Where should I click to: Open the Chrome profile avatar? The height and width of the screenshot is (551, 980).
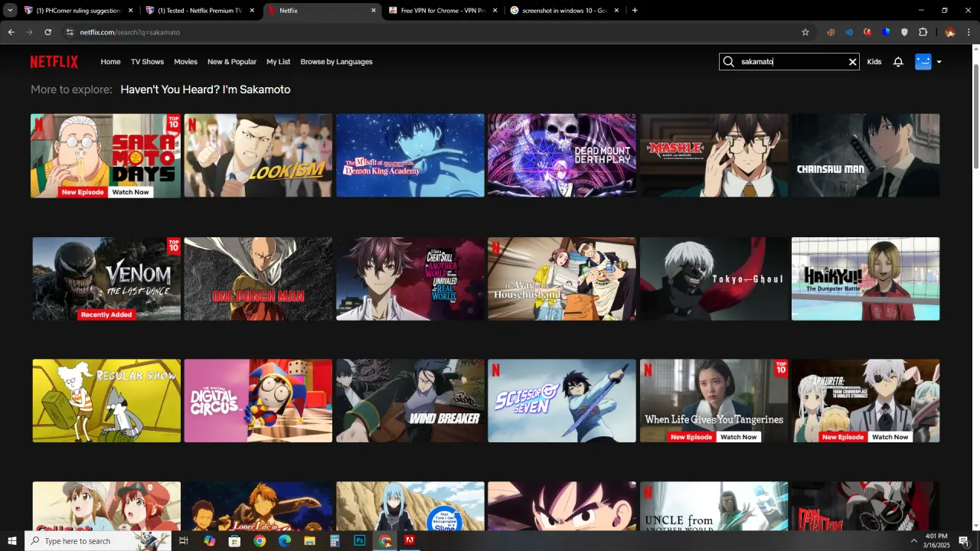(x=950, y=32)
